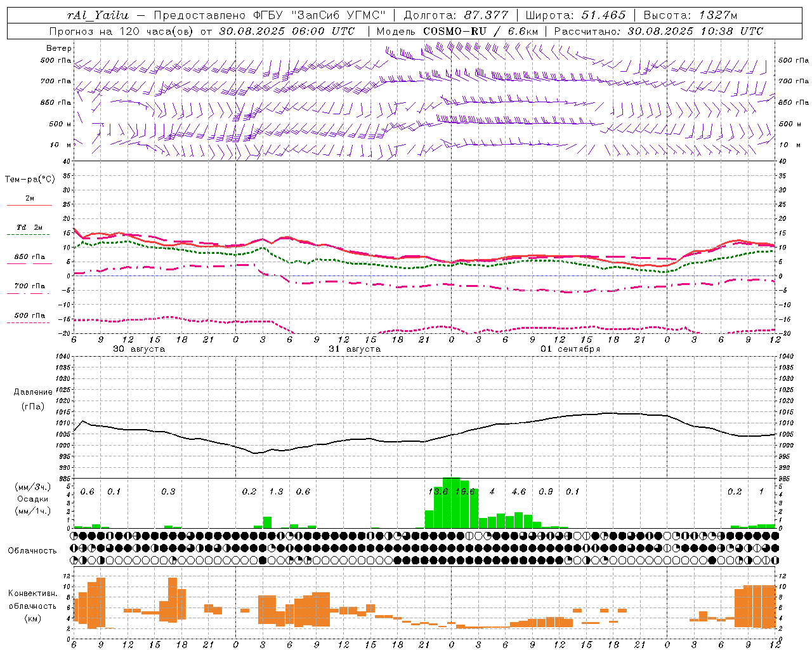Click the 850 гПа temperature legend entry

pos(29,257)
